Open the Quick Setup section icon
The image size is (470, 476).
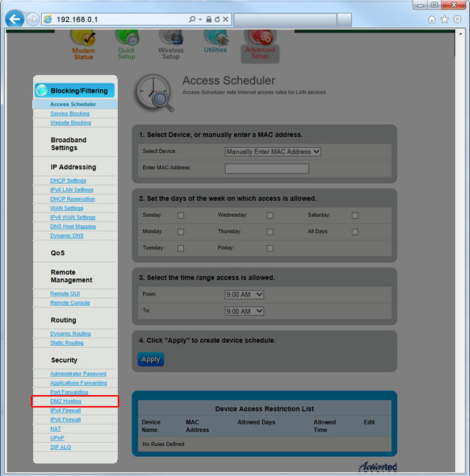tap(127, 38)
